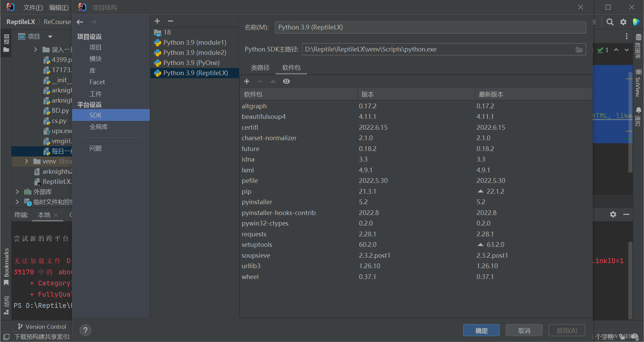Hide the terminal panel with minus icon
Viewport: 644px width, 342px height.
click(x=626, y=214)
